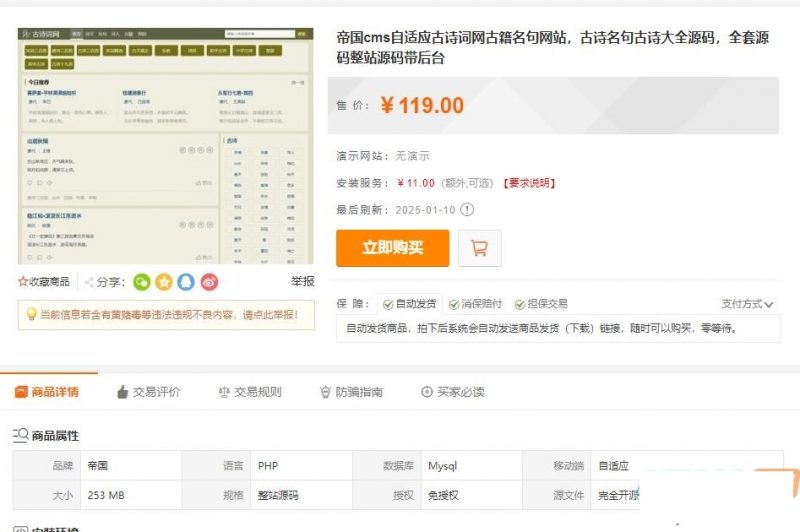800x532 pixels.
Task: Switch to the 交易规则 tab
Action: [x=250, y=392]
